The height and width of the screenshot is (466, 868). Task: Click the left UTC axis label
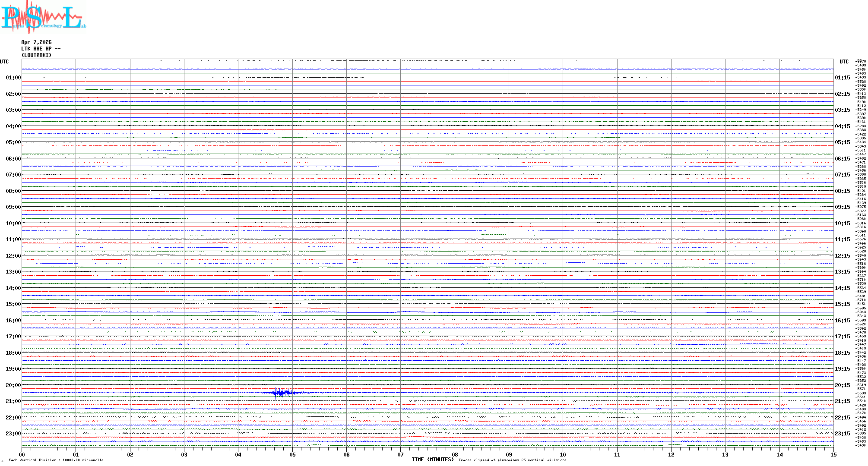pos(4,62)
